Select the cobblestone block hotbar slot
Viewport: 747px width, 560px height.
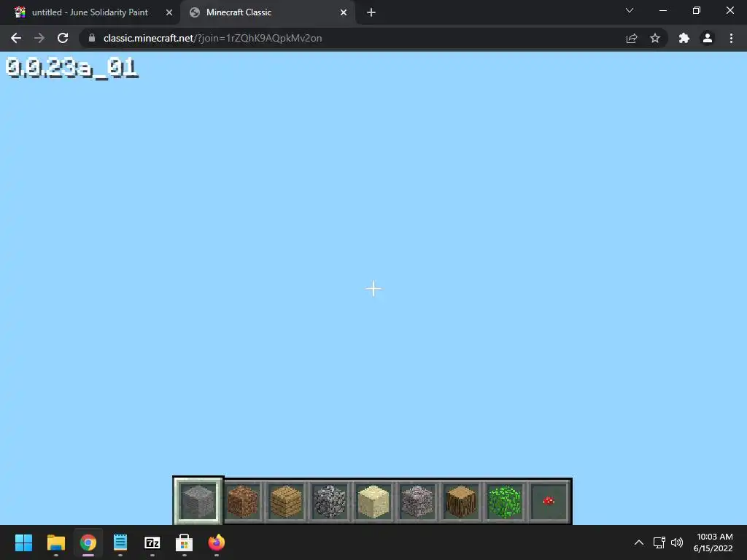pos(330,502)
